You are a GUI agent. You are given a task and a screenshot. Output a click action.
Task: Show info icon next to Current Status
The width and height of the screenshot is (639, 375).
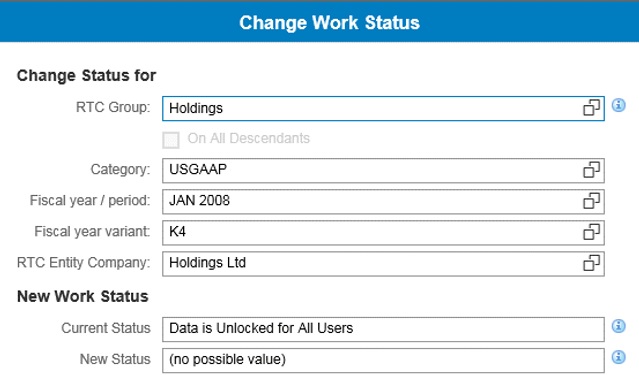coord(619,326)
